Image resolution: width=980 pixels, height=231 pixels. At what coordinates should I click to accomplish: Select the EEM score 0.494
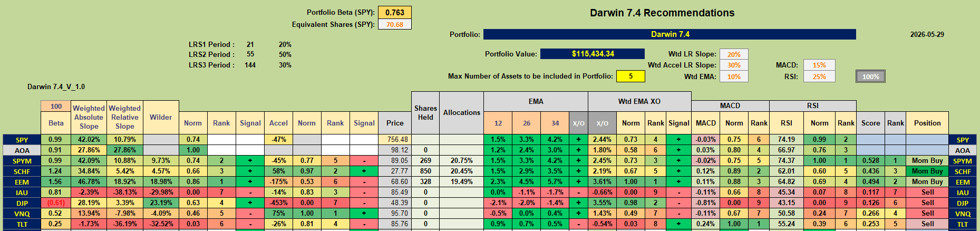(x=871, y=181)
